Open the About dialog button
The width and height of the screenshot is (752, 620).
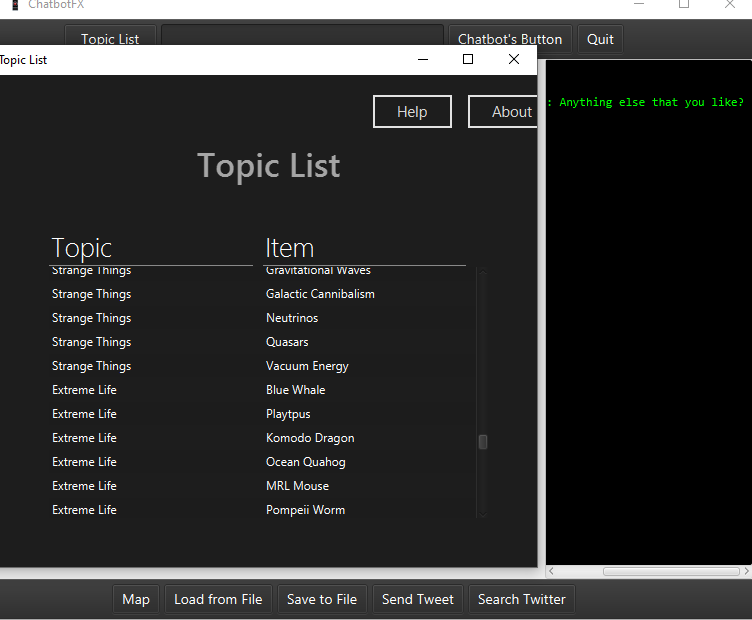(505, 112)
